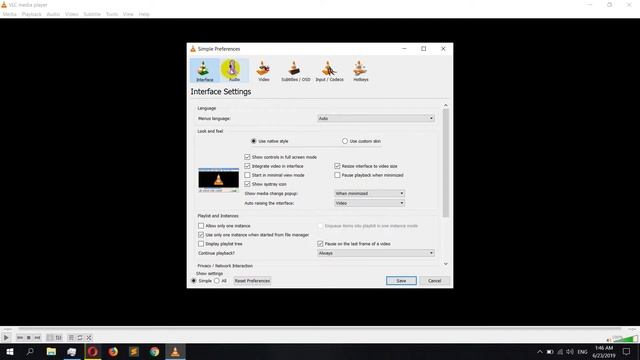The width and height of the screenshot is (640, 360).
Task: Click the Play button in VLC controls
Action: click(x=6, y=338)
